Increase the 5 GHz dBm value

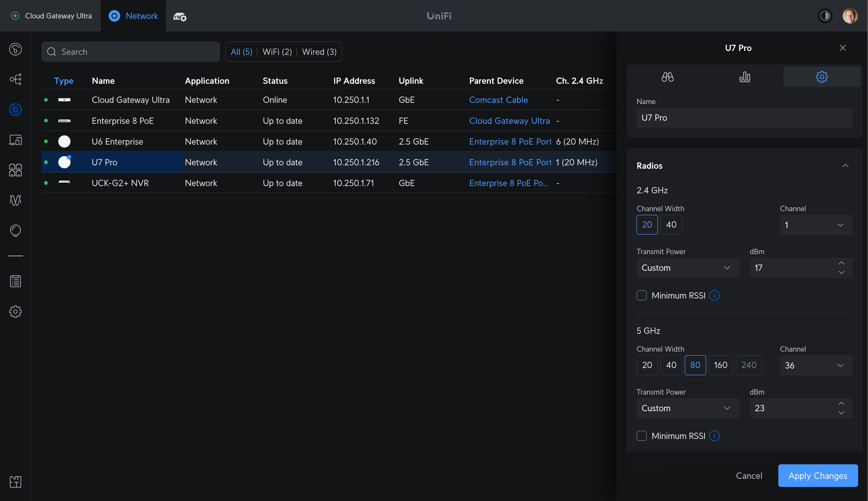click(842, 403)
